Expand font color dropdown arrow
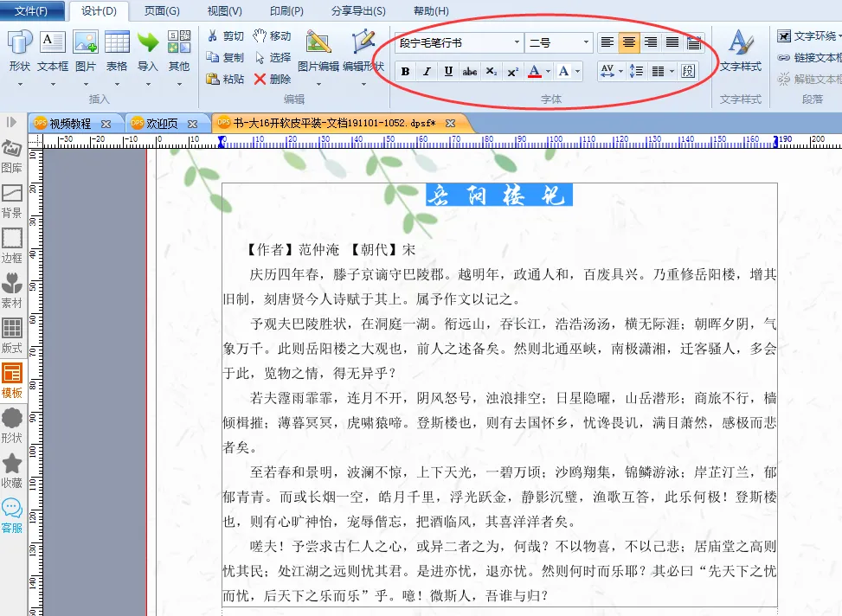 pos(548,71)
